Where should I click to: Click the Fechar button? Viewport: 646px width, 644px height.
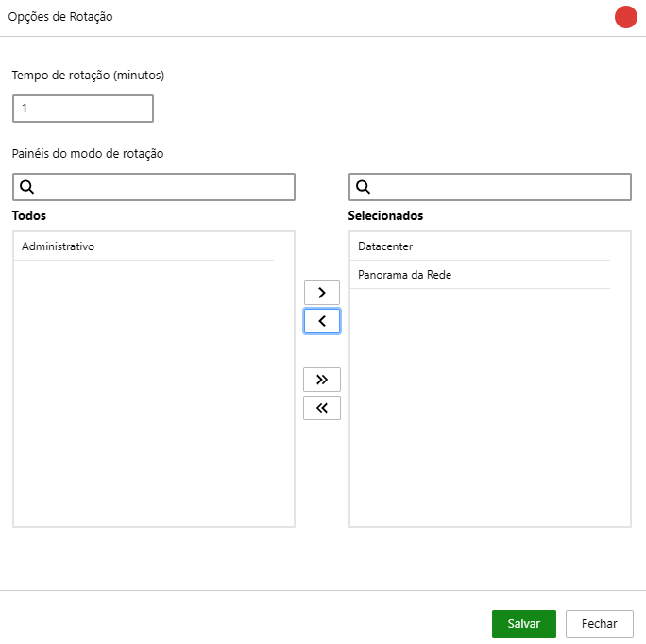[x=599, y=624]
